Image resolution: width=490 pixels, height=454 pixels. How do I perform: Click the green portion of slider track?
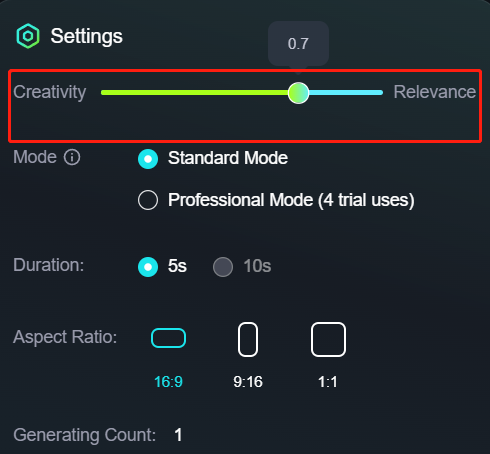(195, 93)
